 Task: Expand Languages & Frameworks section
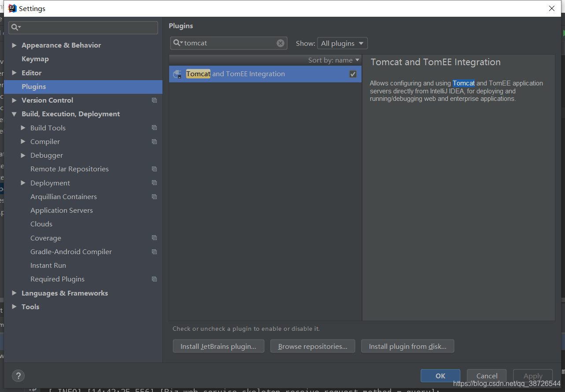click(14, 293)
